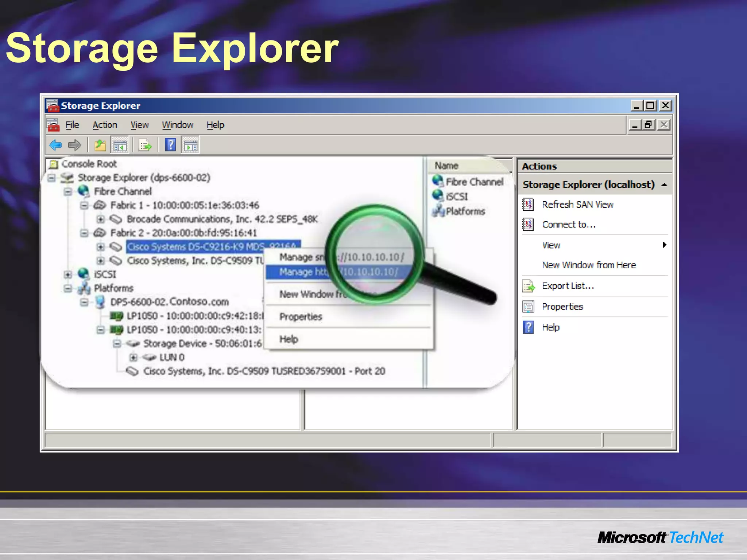Click the LUN 0 disk icon
Image resolution: width=747 pixels, height=560 pixels.
pyautogui.click(x=149, y=357)
